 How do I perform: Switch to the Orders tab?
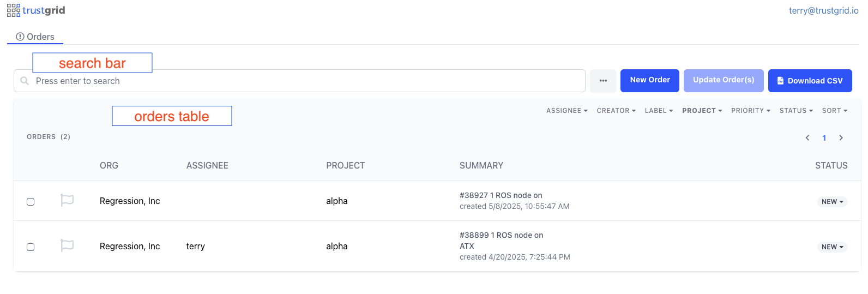(35, 37)
